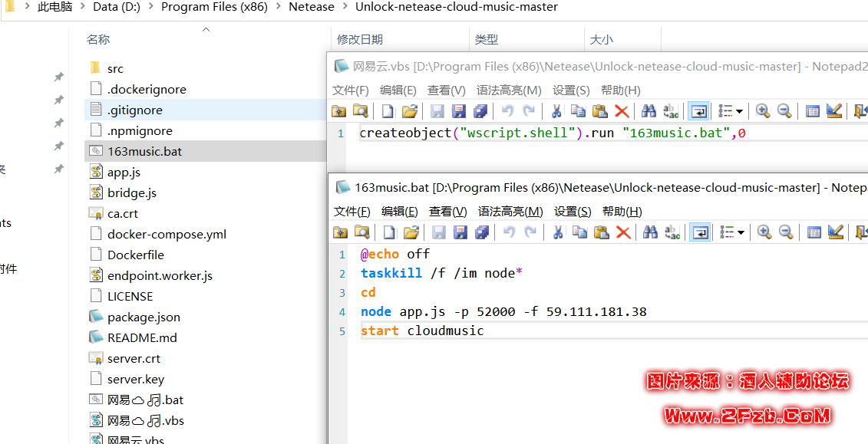868x444 pixels.
Task: Click Zoom In magnifier in the 网易云.vbs toolbar
Action: 762,111
